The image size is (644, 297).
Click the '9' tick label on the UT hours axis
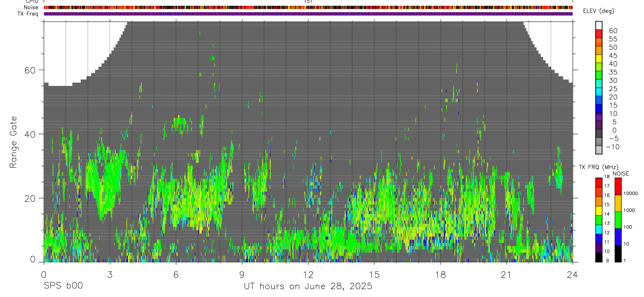point(242,274)
